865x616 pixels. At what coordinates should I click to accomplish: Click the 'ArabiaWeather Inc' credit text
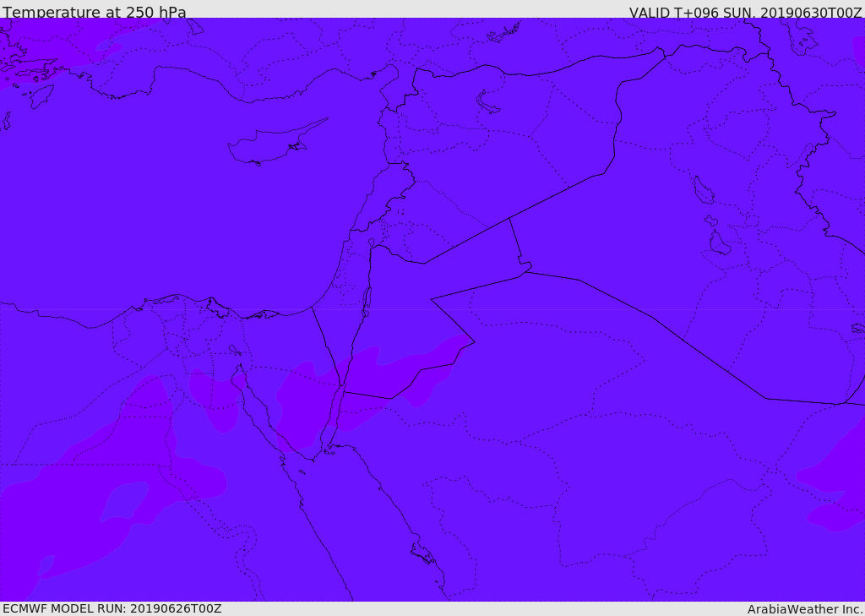point(804,609)
